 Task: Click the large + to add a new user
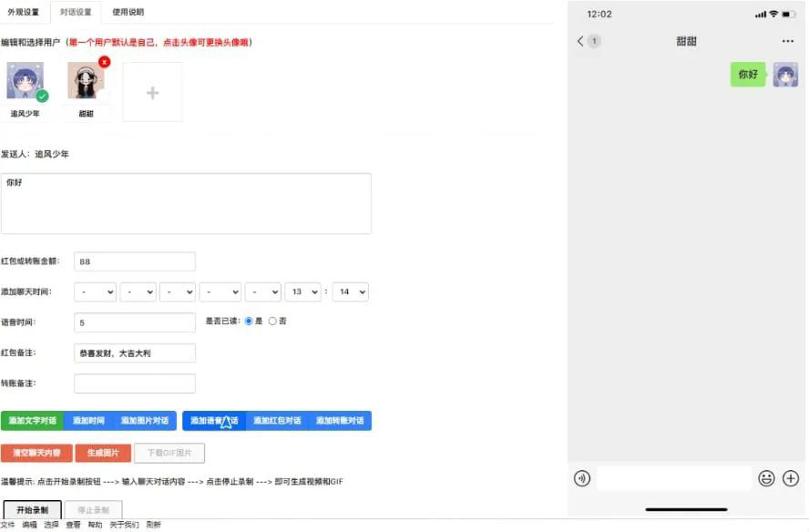[152, 91]
